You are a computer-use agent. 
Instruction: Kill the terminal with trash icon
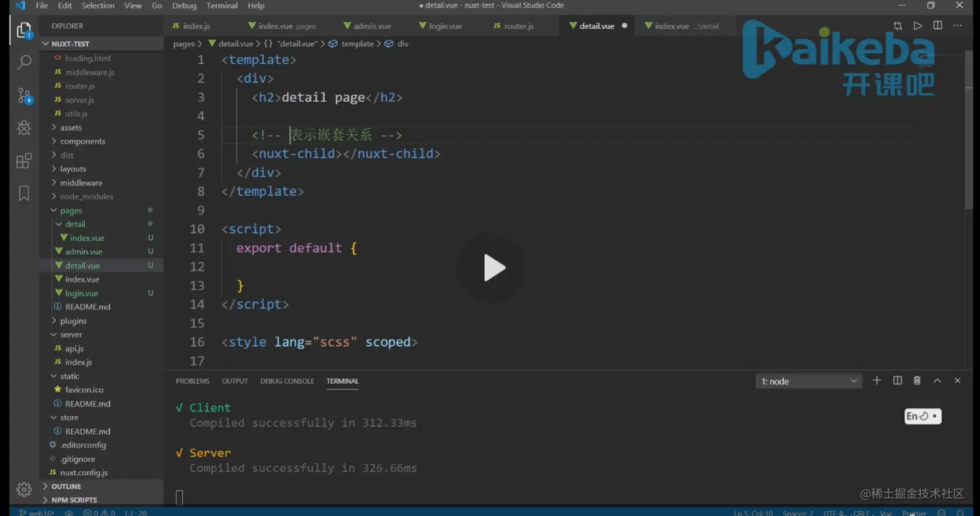coord(917,381)
